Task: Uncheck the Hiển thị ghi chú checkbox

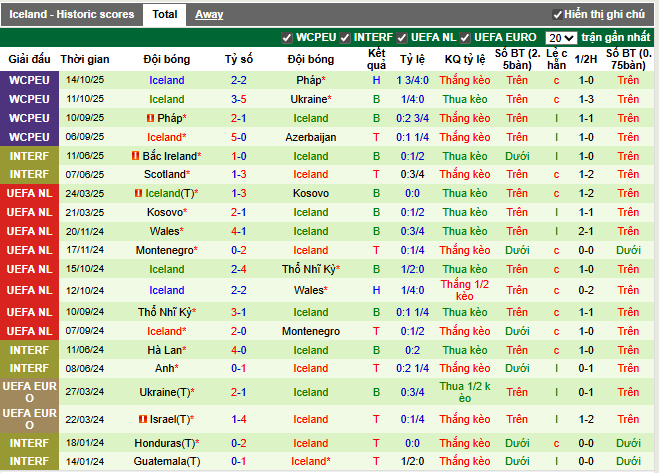Action: (557, 15)
